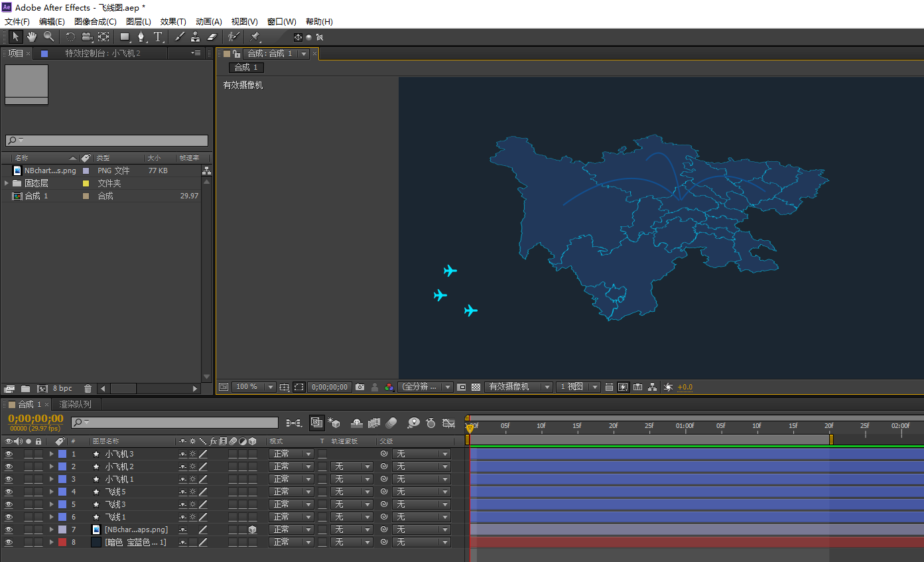The image size is (924, 562).
Task: Select the Puppet Pin tool
Action: pos(255,37)
